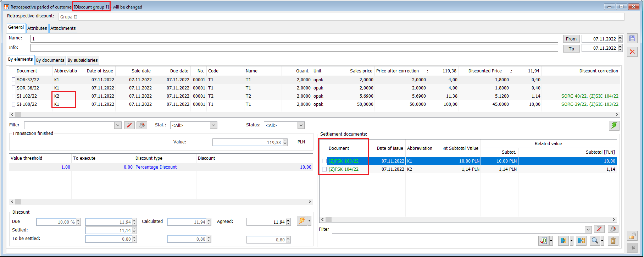Select the SI-102/22 document row
The height and width of the screenshot is (257, 644).
[315, 96]
